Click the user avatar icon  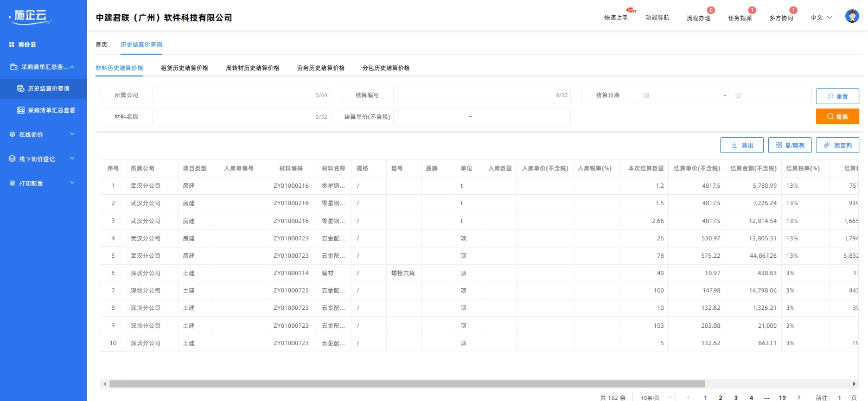[x=852, y=16]
